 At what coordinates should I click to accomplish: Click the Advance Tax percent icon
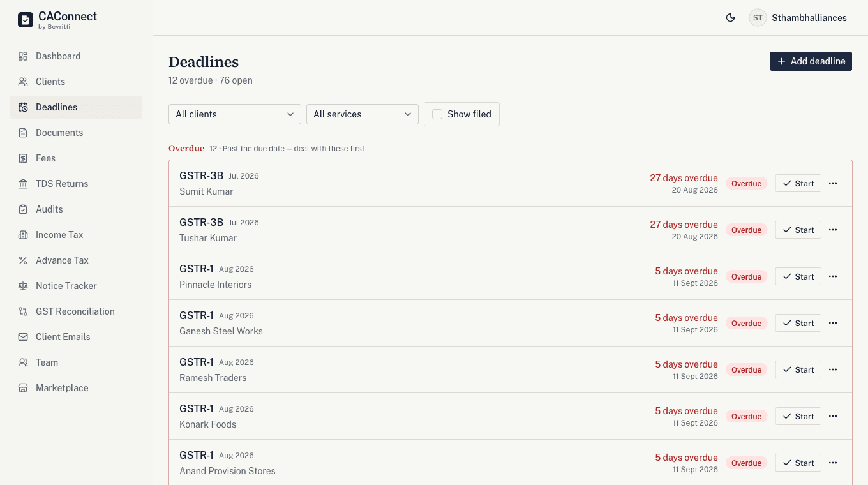tap(23, 260)
